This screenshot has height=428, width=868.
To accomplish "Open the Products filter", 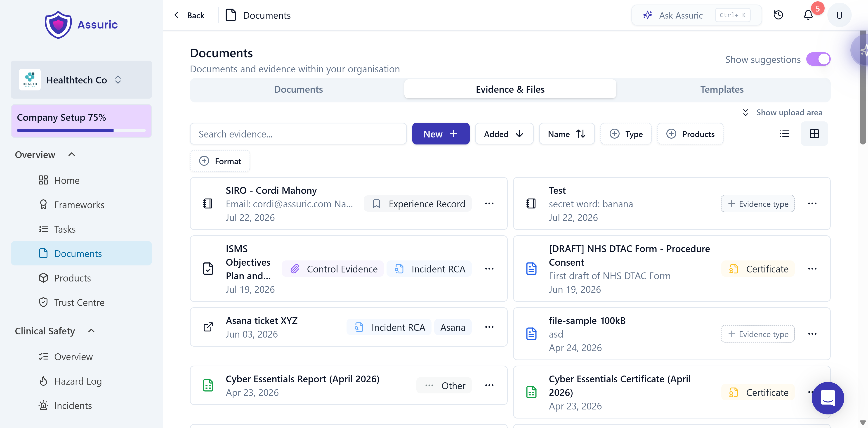I will pyautogui.click(x=690, y=134).
